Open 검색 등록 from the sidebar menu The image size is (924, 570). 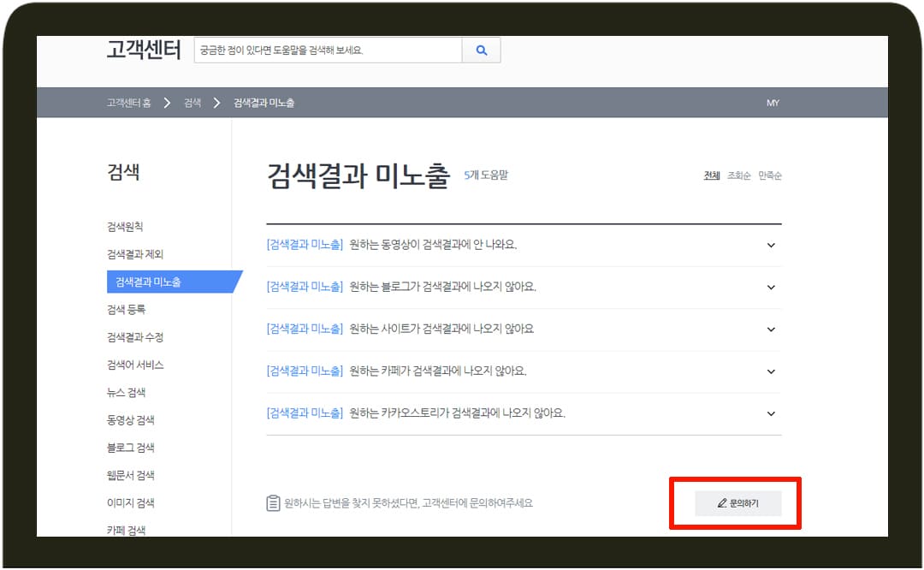pos(127,308)
